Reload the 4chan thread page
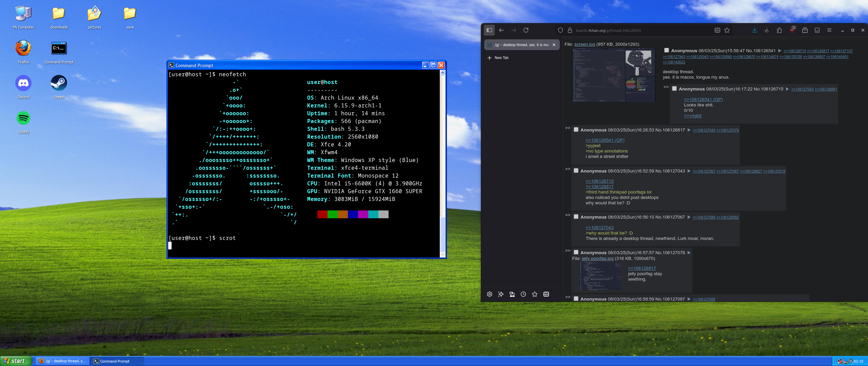 (x=526, y=30)
